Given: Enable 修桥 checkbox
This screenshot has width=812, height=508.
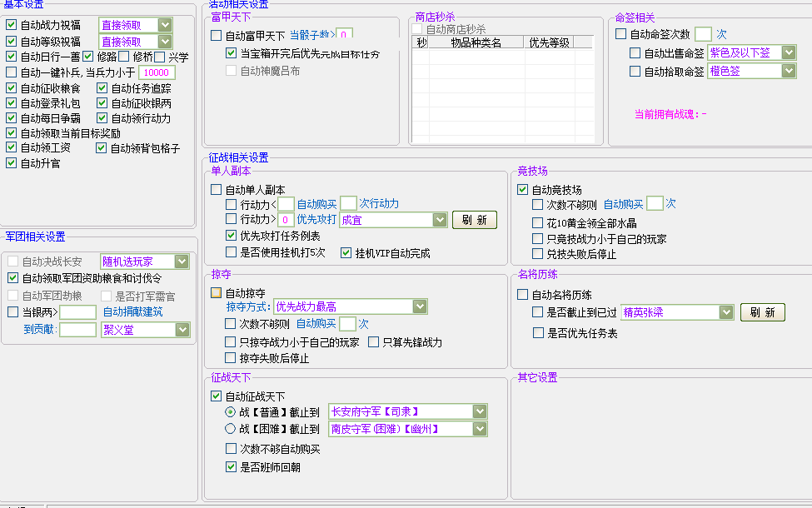Looking at the screenshot, I should click(124, 57).
